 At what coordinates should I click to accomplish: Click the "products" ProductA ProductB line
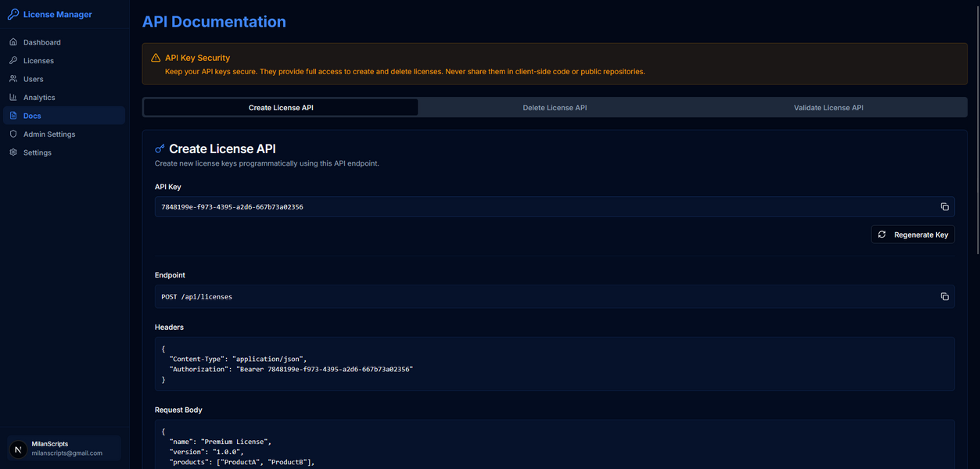click(242, 462)
